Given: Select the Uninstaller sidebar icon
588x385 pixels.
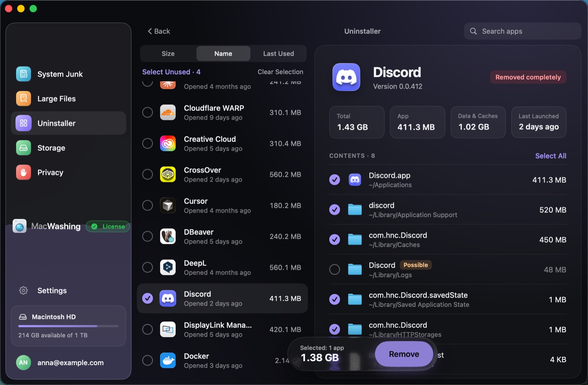Looking at the screenshot, I should point(24,123).
